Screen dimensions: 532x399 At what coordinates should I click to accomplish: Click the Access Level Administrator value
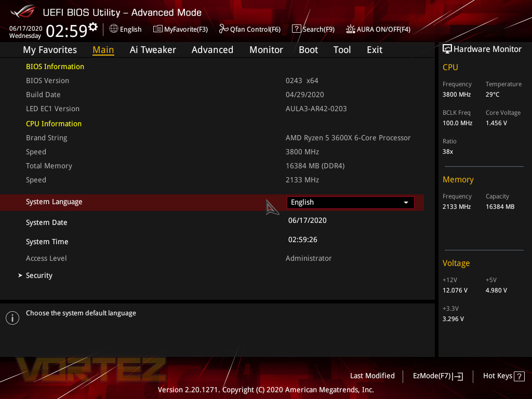[x=309, y=258]
